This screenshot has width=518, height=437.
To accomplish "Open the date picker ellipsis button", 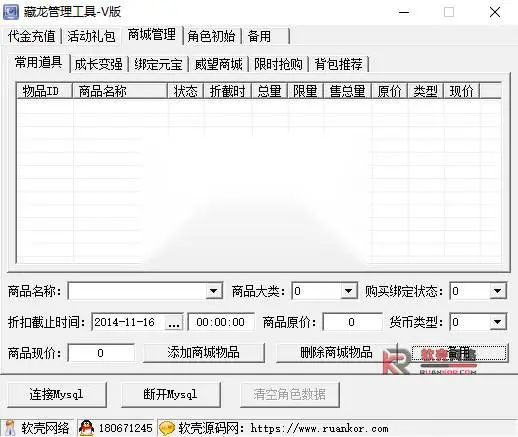I will pyautogui.click(x=174, y=322).
